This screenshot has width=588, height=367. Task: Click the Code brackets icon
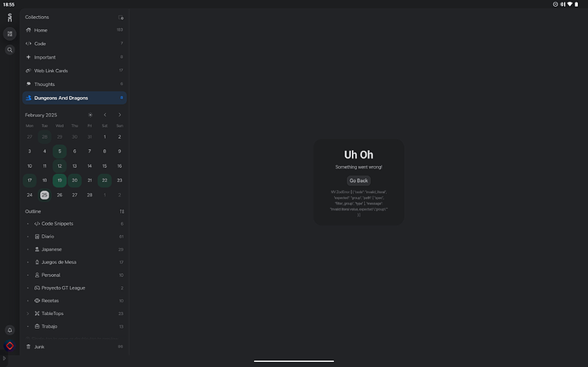tap(28, 43)
